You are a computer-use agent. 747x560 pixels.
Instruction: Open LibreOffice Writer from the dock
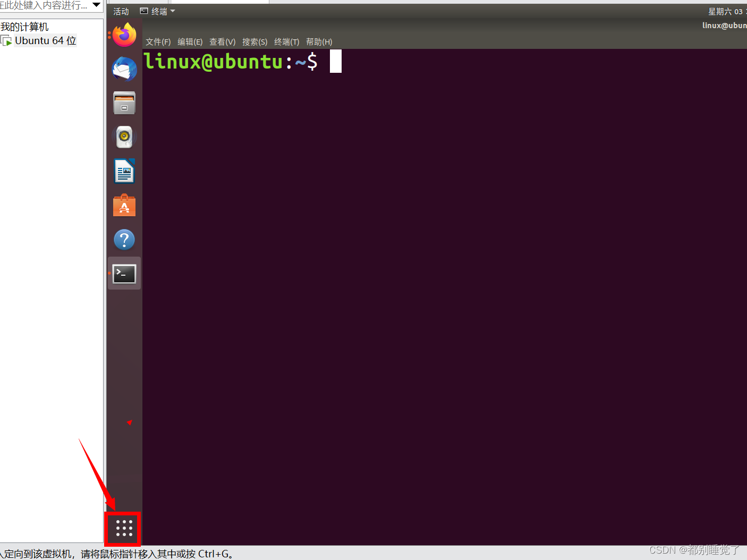pyautogui.click(x=124, y=171)
